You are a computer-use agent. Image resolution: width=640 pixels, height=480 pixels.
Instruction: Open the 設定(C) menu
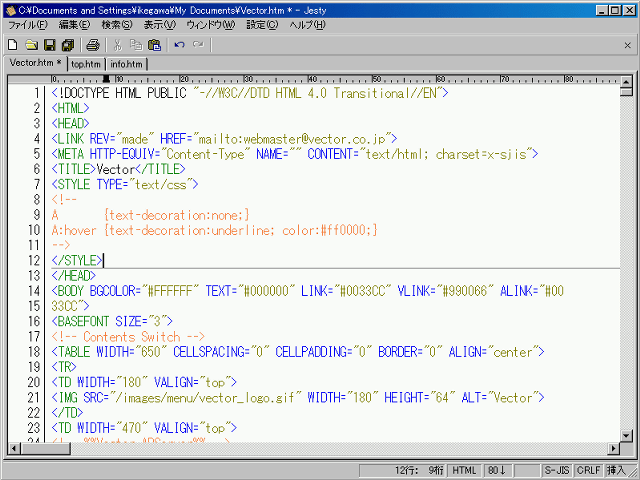point(262,25)
